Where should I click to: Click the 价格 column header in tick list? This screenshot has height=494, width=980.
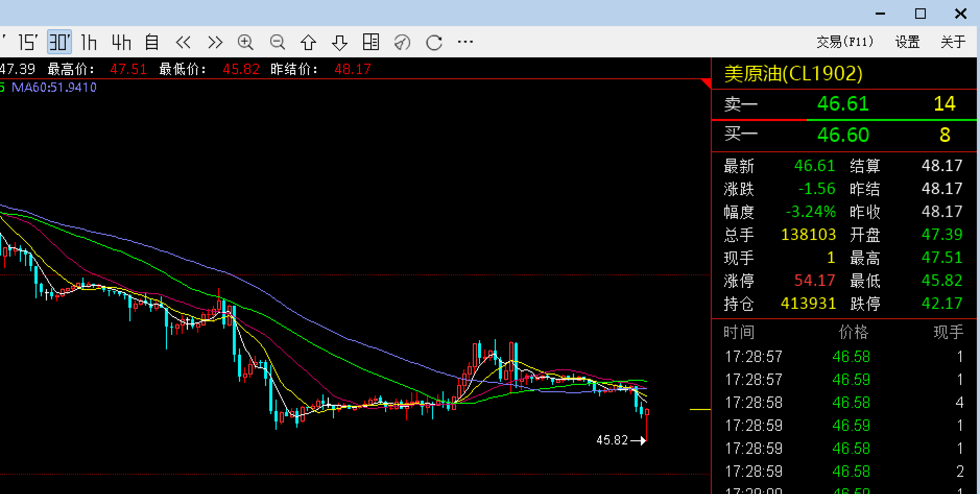853,332
